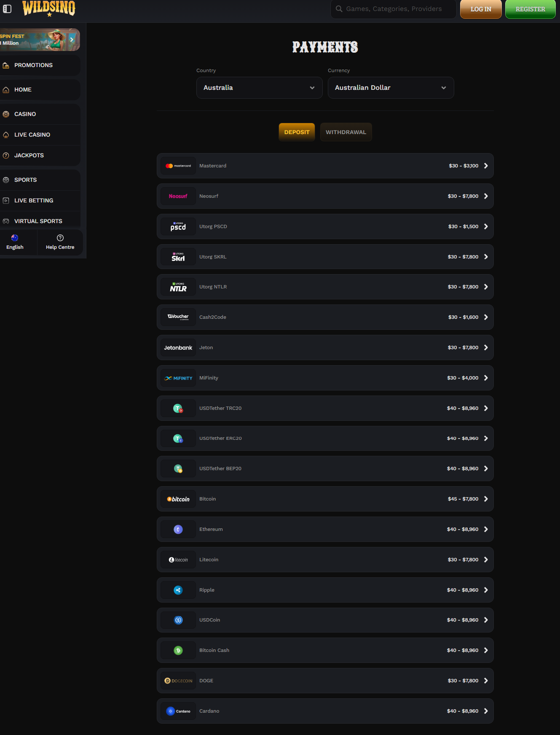The width and height of the screenshot is (560, 735).
Task: Open the Currency dropdown showing Australian Dollar
Action: coord(391,88)
